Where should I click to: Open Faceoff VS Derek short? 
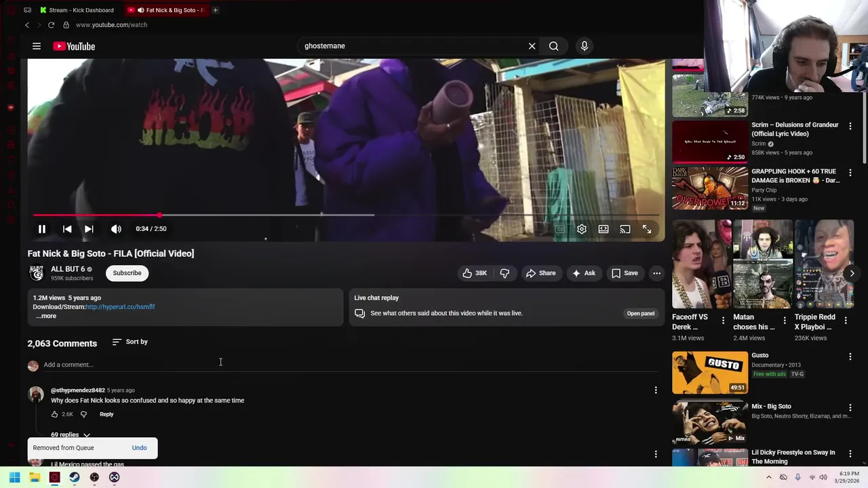coord(701,264)
